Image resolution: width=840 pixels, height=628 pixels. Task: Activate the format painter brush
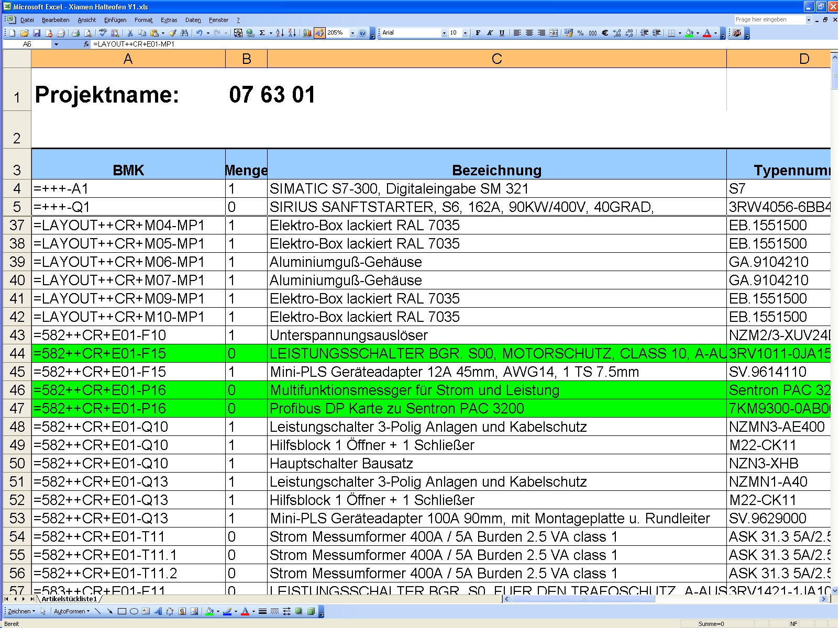point(172,33)
